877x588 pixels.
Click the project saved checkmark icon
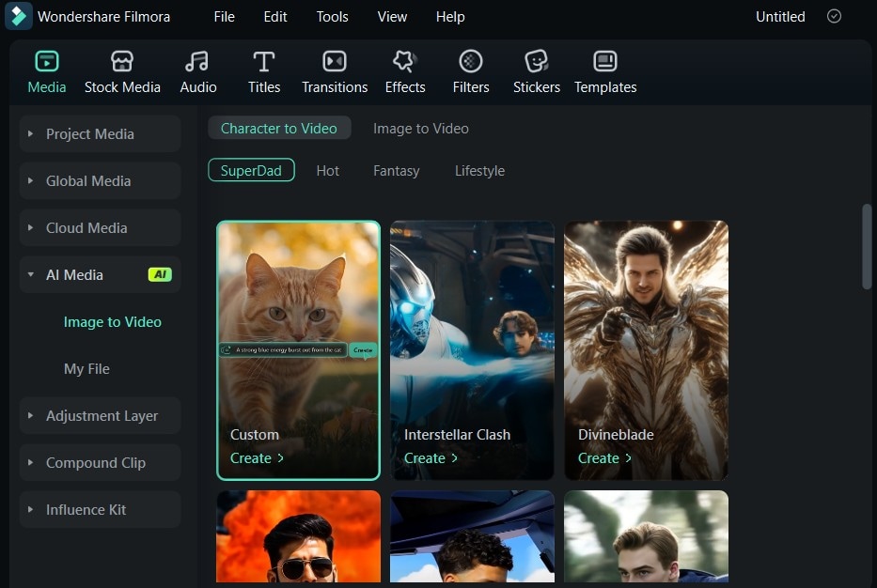click(834, 16)
